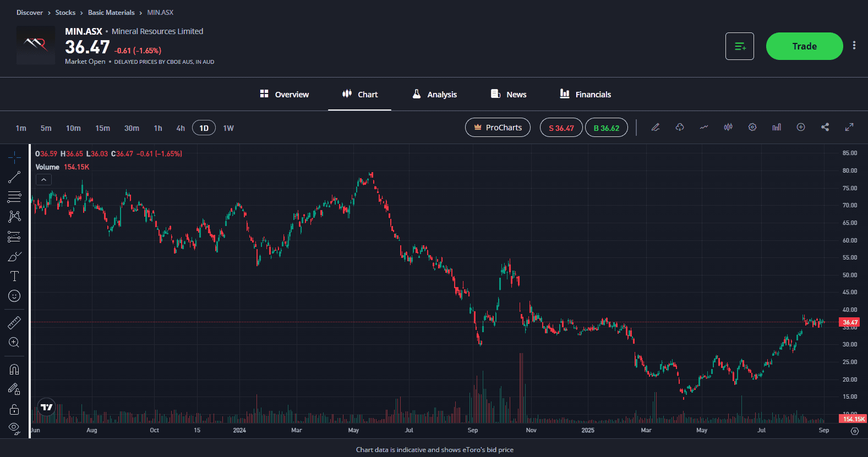Select the 1m timeframe
The width and height of the screenshot is (868, 457).
[x=21, y=128]
